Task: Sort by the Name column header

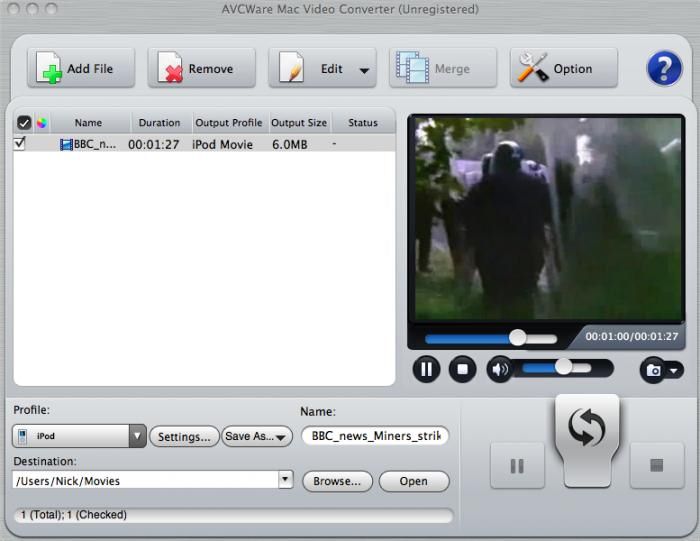Action: click(88, 123)
